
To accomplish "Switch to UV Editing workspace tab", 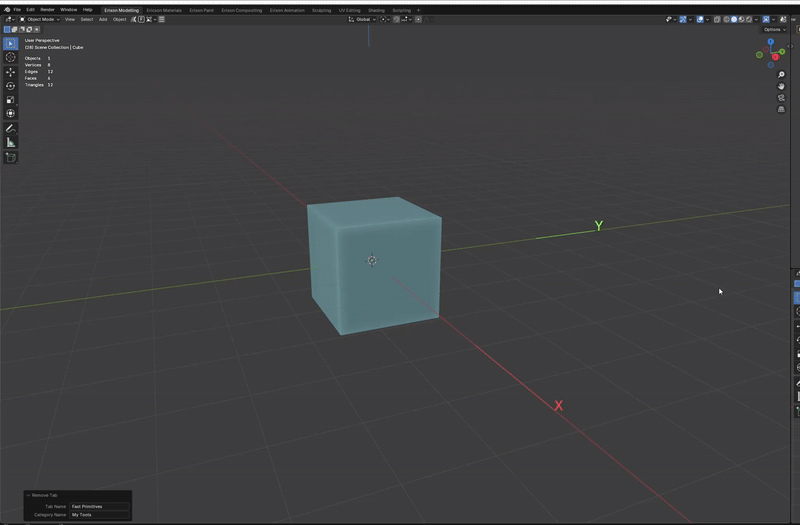I will [x=349, y=10].
